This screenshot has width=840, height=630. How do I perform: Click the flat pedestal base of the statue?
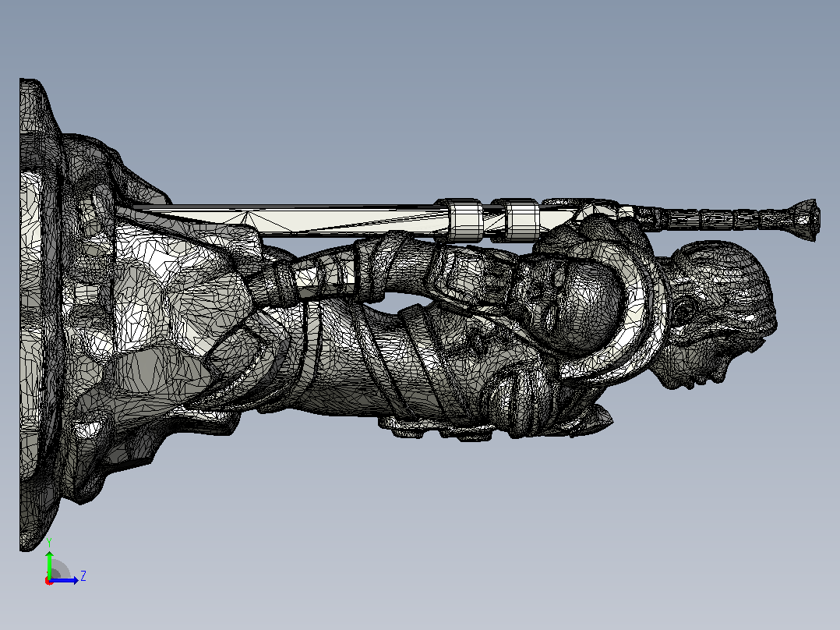point(41,315)
